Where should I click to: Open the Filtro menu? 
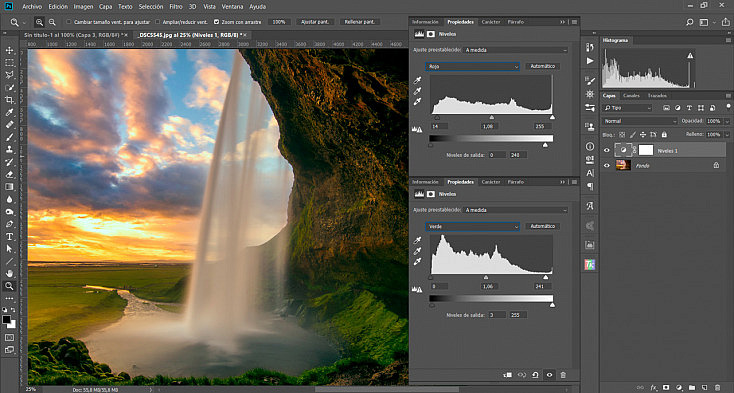click(176, 7)
